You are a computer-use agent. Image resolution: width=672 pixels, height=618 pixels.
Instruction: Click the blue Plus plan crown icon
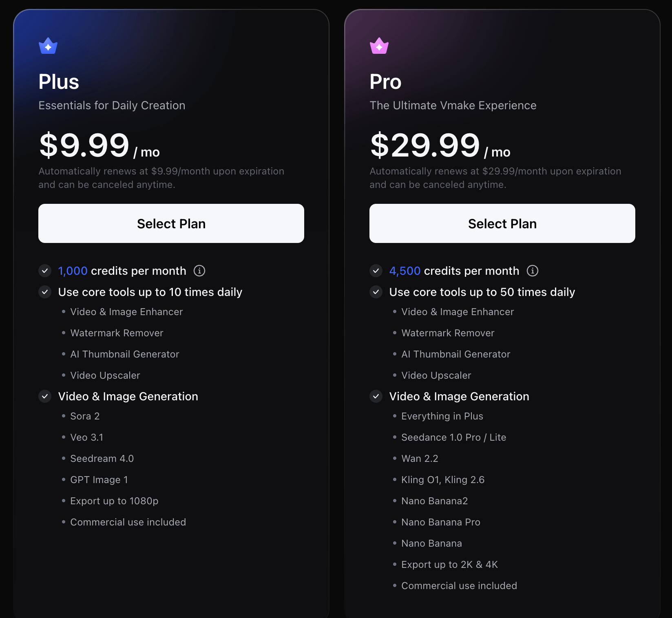pyautogui.click(x=48, y=46)
